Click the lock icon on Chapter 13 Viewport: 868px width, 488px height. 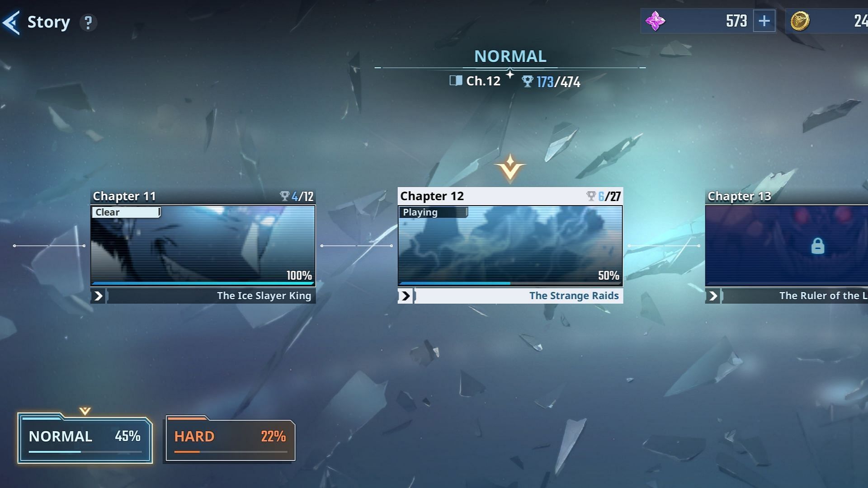coord(817,245)
